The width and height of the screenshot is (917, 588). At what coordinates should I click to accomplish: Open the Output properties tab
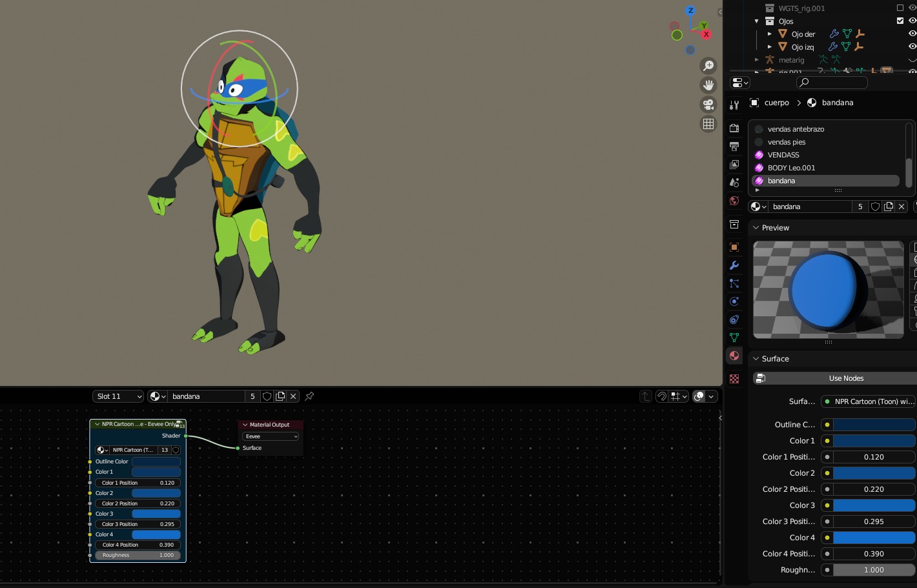pyautogui.click(x=734, y=147)
